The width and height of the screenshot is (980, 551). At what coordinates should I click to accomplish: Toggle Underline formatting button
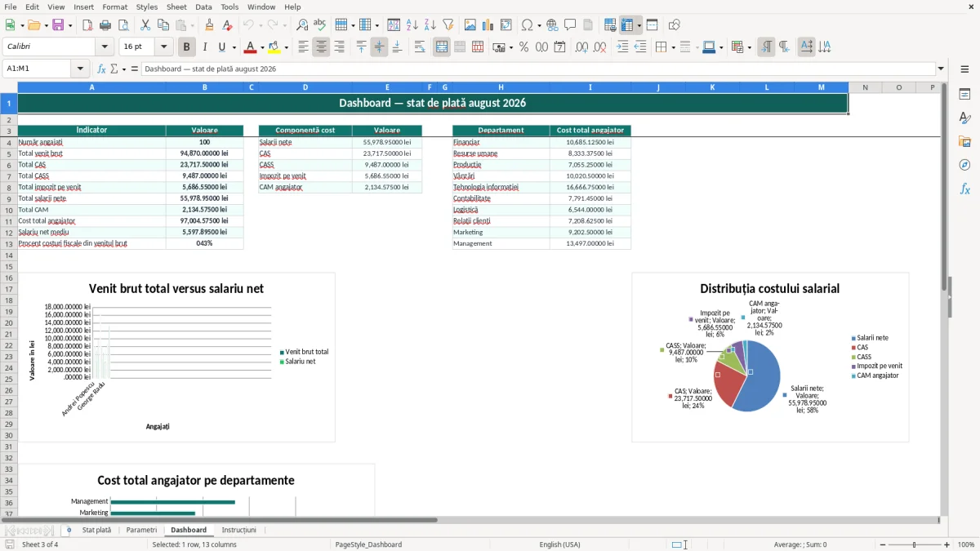pyautogui.click(x=221, y=47)
